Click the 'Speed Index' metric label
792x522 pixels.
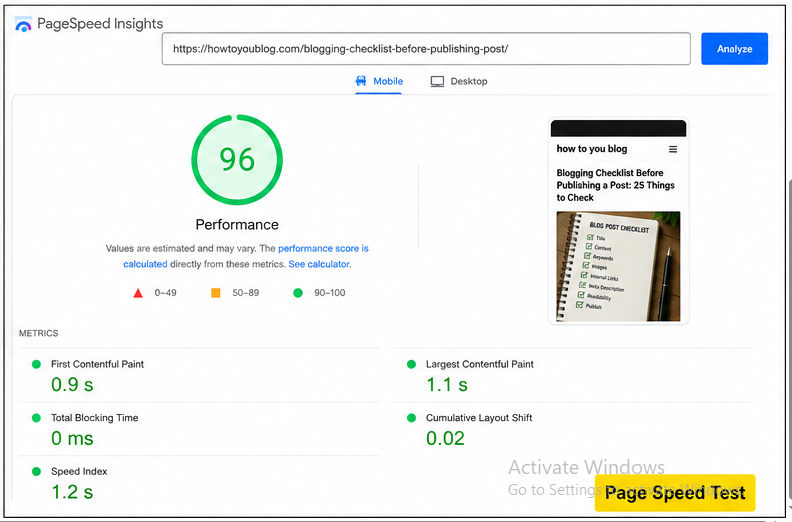(x=79, y=471)
